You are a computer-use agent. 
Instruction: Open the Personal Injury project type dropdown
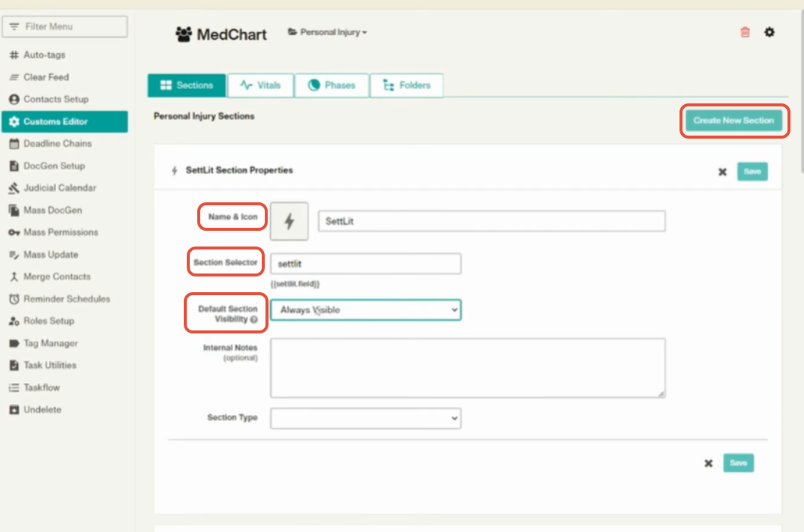click(327, 32)
